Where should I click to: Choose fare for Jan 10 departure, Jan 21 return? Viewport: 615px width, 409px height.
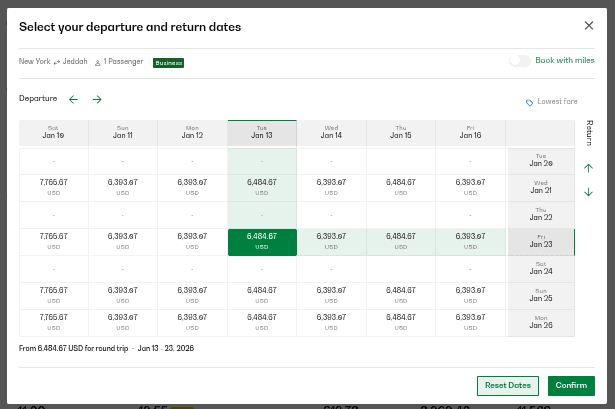coord(54,188)
